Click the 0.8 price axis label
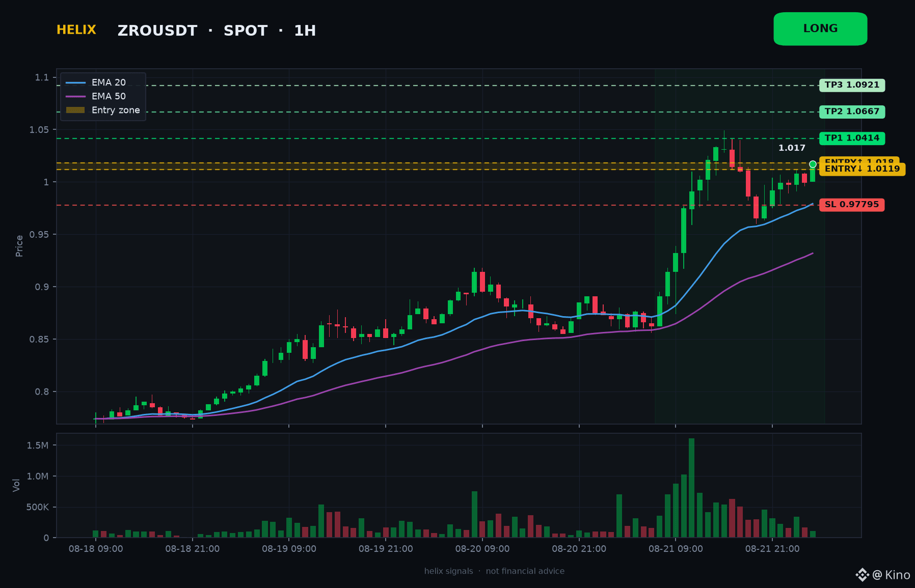 (x=42, y=392)
